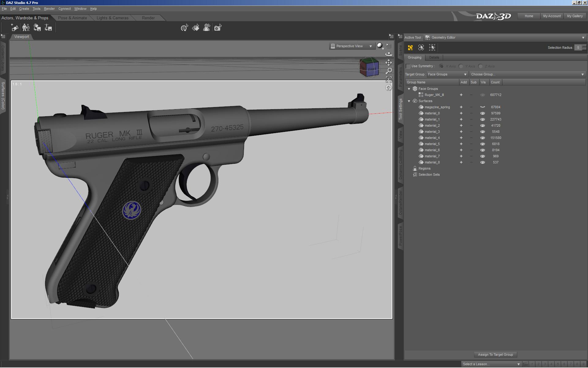Click the My Account button
Viewport: 588px width, 368px height.
[x=552, y=16]
